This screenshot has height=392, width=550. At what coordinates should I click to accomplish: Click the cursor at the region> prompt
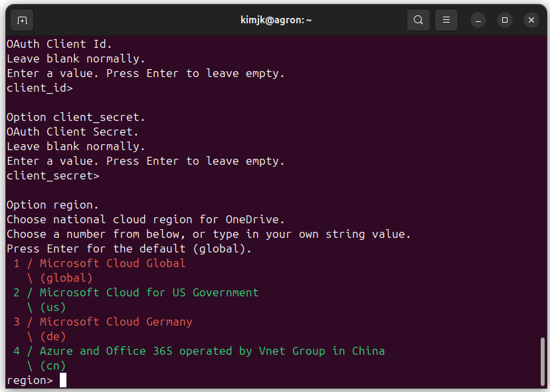(x=63, y=380)
